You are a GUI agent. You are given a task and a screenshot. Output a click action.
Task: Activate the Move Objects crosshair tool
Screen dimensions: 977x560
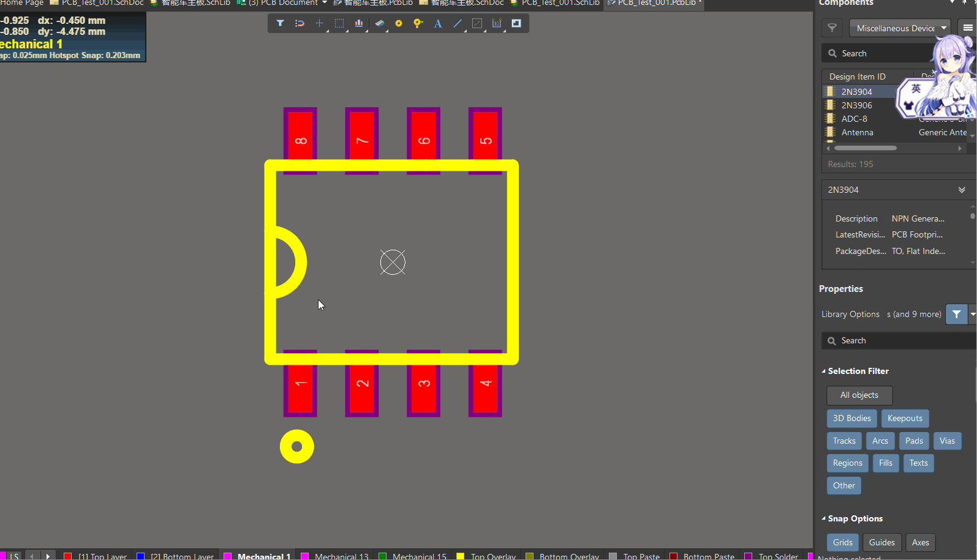click(319, 23)
